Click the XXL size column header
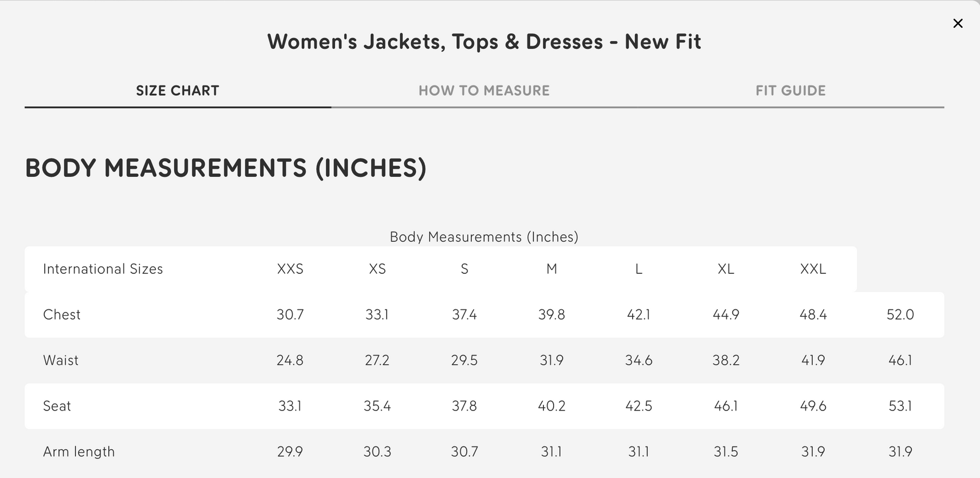This screenshot has width=980, height=478. click(813, 269)
